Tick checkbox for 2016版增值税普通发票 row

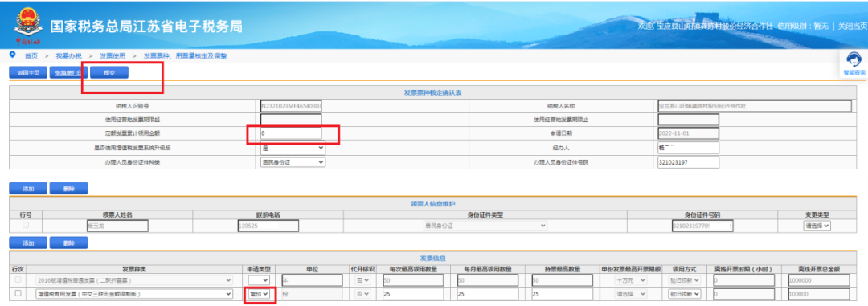[18, 280]
